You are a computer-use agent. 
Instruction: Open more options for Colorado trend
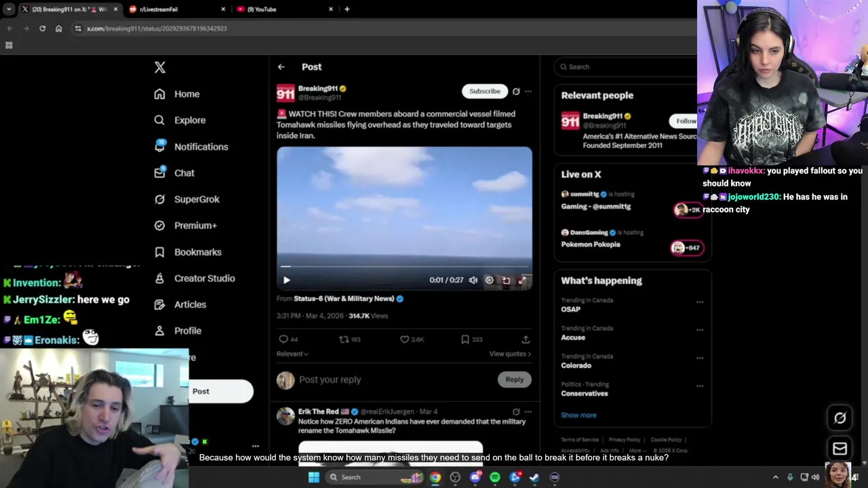(700, 358)
